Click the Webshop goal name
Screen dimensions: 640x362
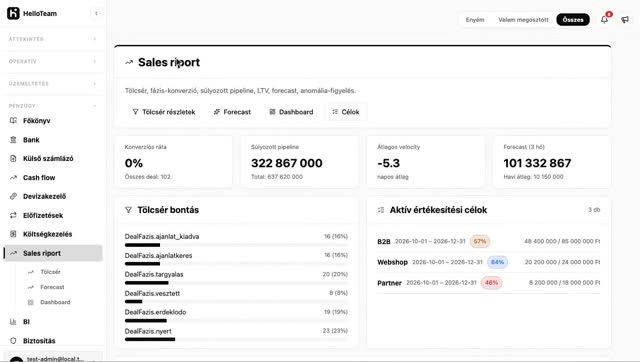392,262
